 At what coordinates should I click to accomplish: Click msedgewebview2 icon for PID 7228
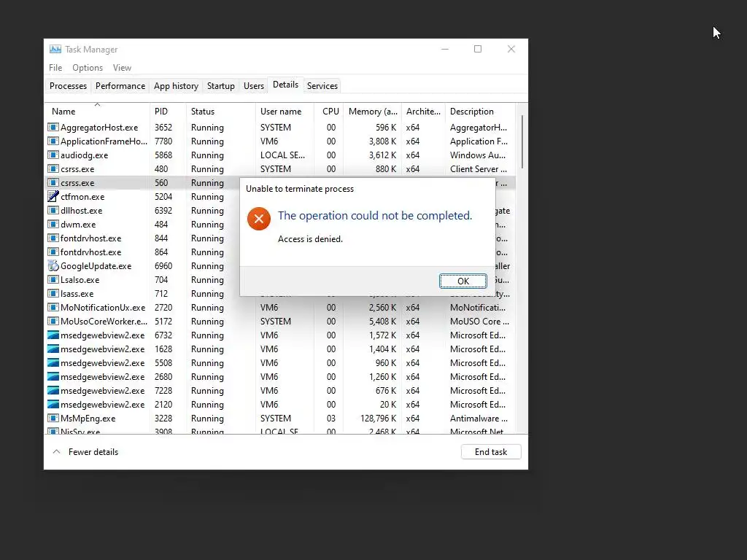tap(53, 390)
